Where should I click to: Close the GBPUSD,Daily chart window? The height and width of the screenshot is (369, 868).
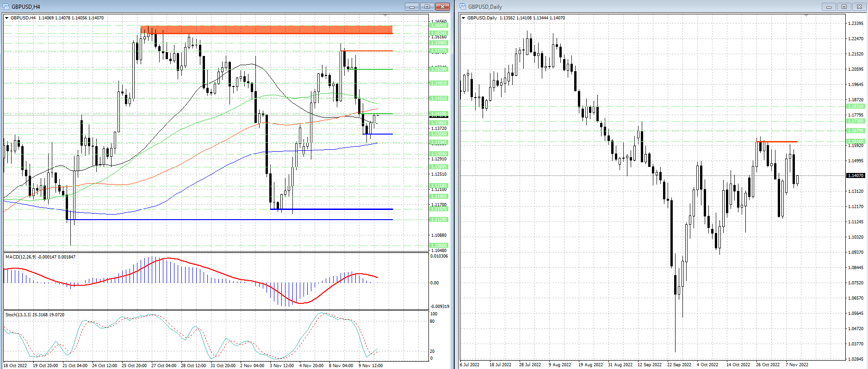pos(860,7)
